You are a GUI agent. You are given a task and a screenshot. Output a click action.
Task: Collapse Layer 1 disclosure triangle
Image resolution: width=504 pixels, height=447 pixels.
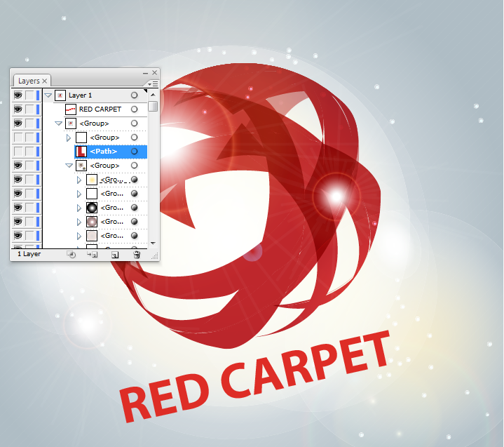48,95
